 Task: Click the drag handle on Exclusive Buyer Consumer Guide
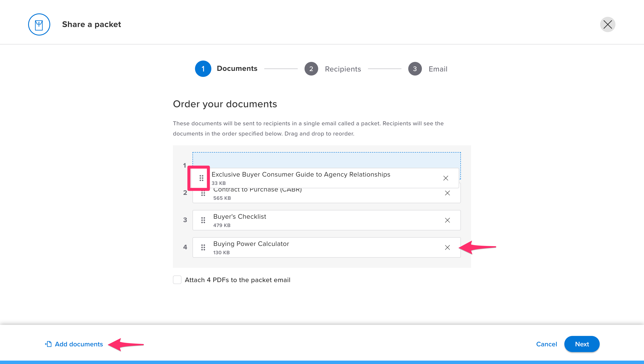[202, 178]
